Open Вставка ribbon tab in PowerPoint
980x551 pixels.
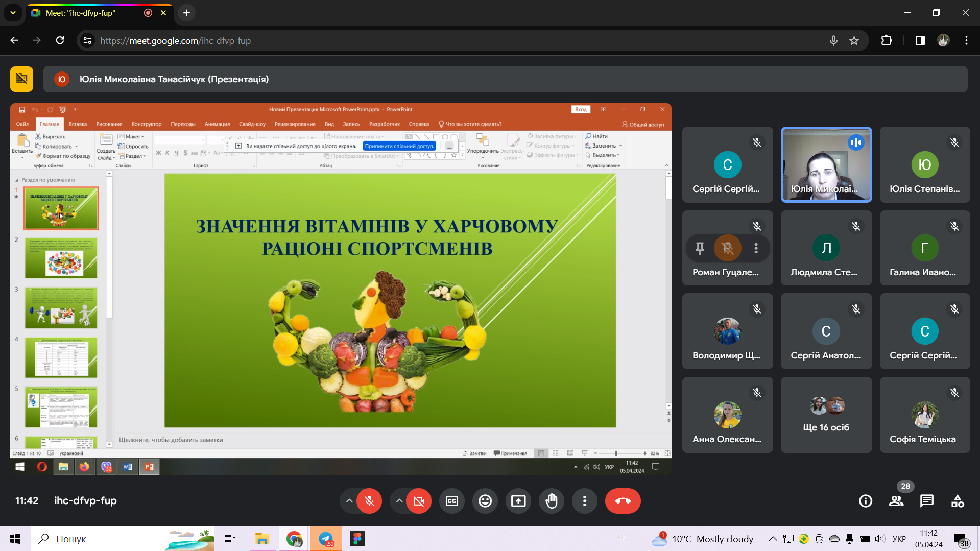click(x=78, y=124)
